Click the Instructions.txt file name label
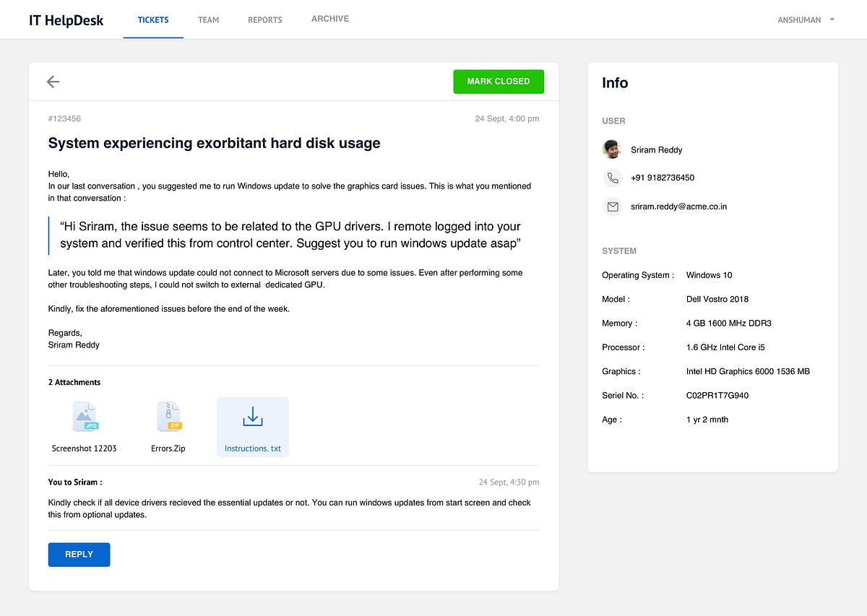This screenshot has width=867, height=616. (252, 448)
